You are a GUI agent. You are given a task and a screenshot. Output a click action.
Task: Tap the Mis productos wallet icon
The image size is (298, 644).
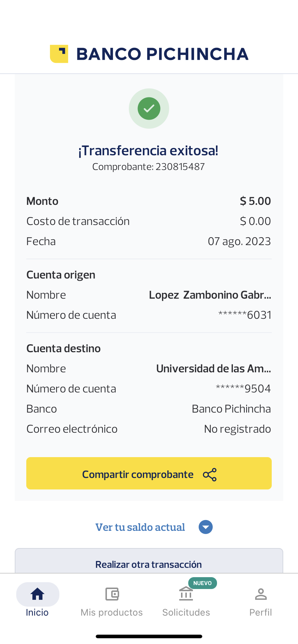pos(112,594)
